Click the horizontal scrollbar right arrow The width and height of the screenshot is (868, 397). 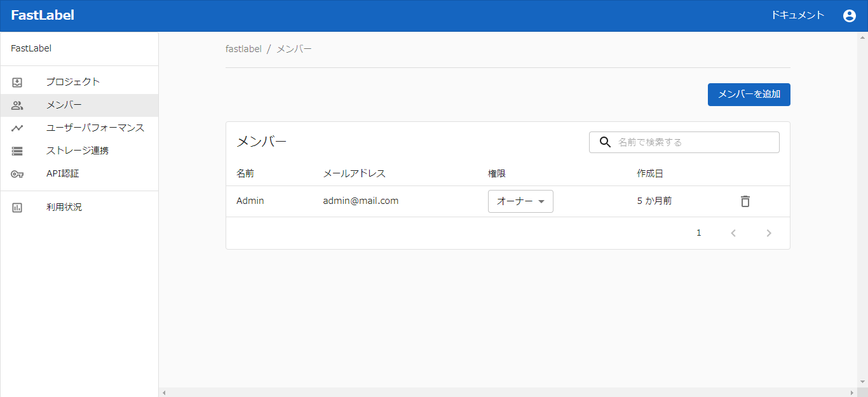click(x=852, y=393)
